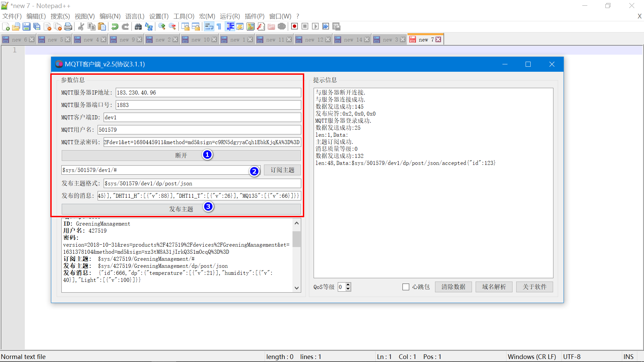644x362 pixels.
Task: Focus the MQTT login password field
Action: pos(202,142)
